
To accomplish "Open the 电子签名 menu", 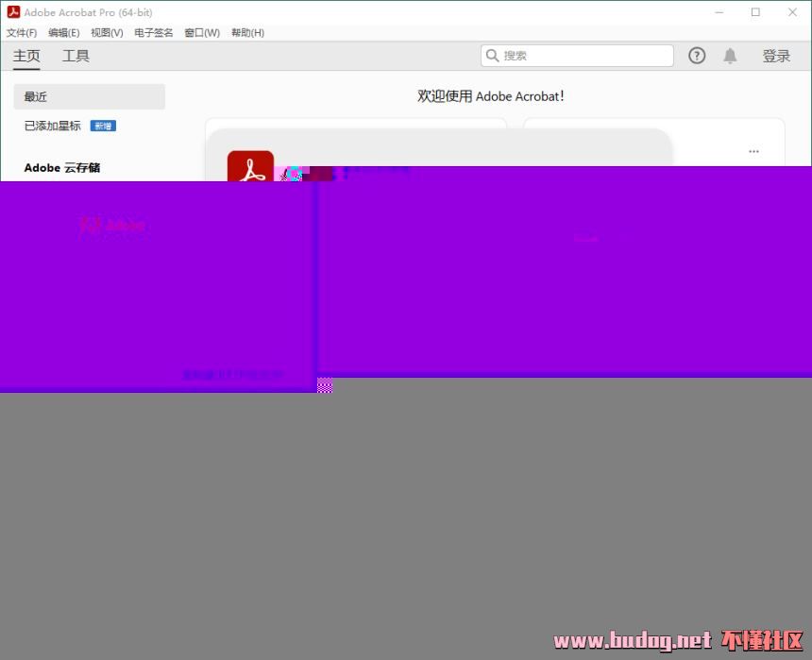I will pyautogui.click(x=153, y=33).
